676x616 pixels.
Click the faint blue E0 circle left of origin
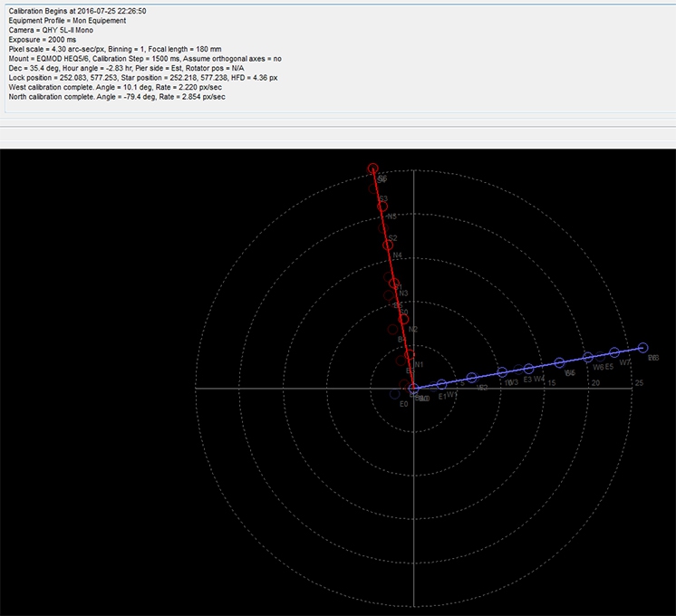(394, 393)
